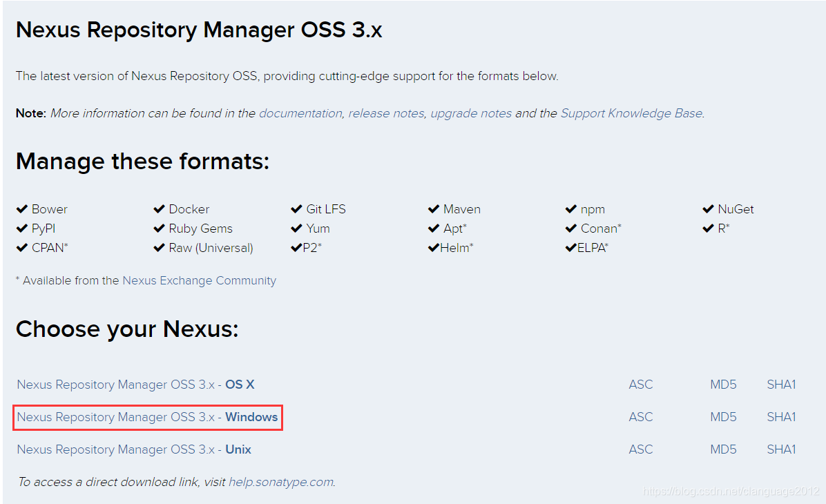
Task: Click the checkmark icon beside npm
Action: point(571,209)
